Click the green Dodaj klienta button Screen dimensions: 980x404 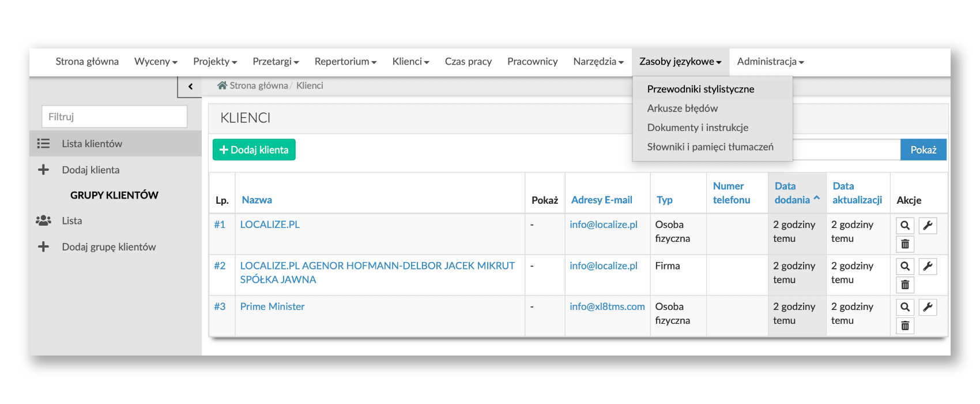coord(254,149)
